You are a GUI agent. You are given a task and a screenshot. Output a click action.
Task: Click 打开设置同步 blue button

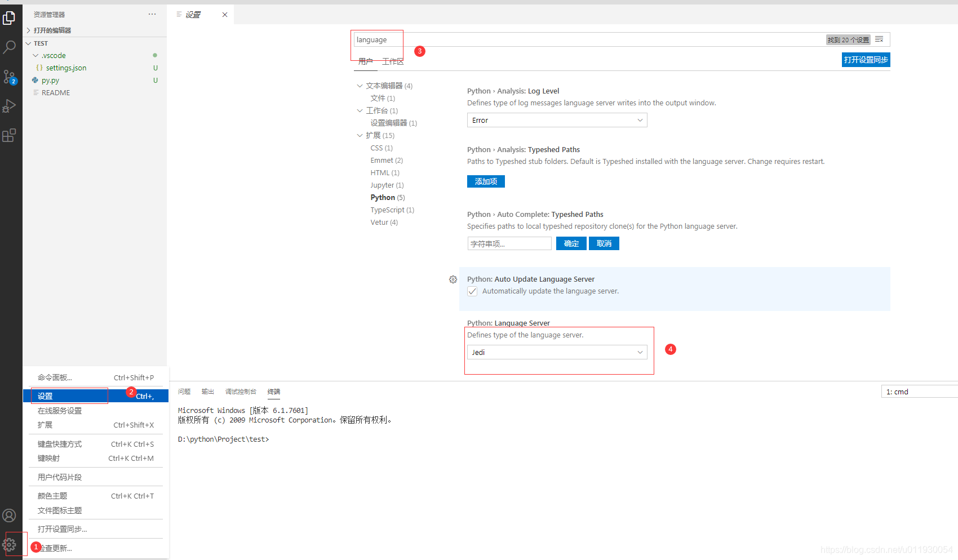click(x=866, y=60)
